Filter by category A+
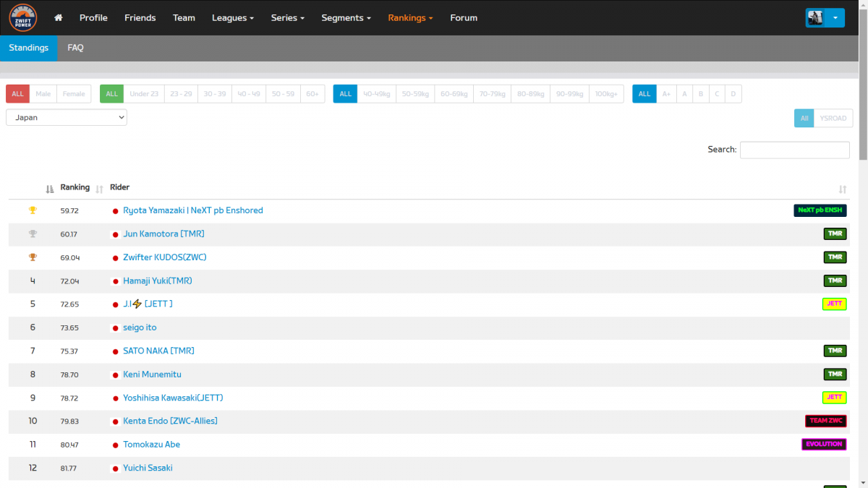Viewport: 868px width, 488px height. point(666,94)
